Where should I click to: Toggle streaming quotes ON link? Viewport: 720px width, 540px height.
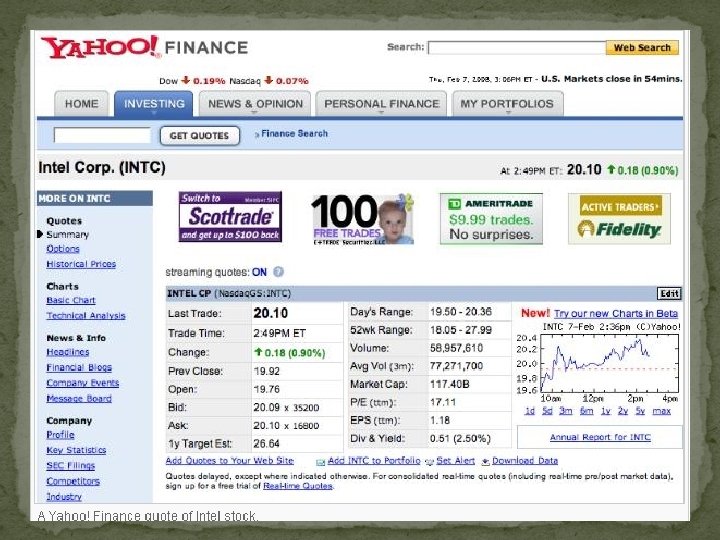pos(259,272)
